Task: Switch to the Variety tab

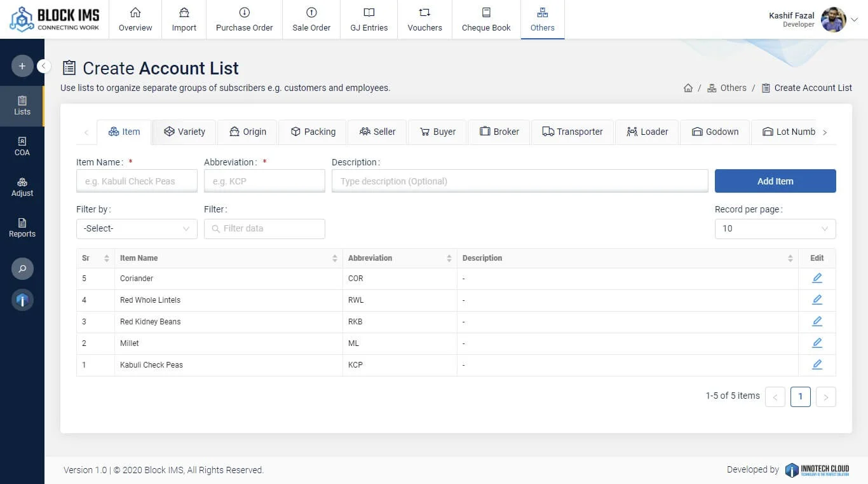Action: tap(184, 132)
